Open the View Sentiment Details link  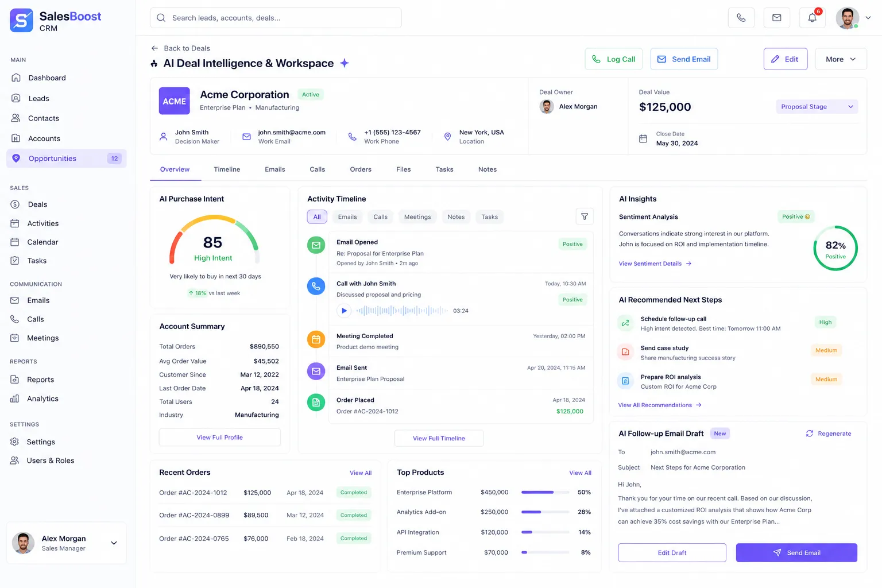pyautogui.click(x=655, y=264)
